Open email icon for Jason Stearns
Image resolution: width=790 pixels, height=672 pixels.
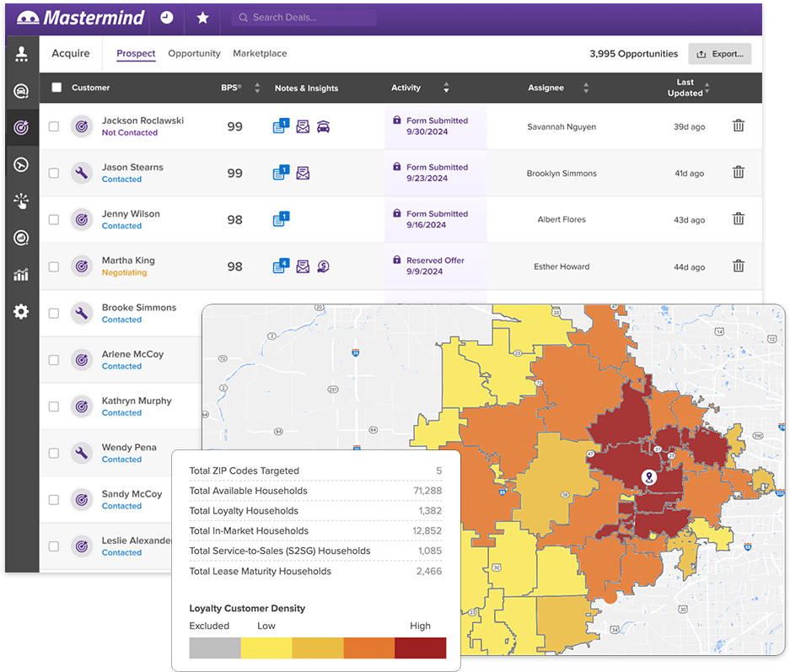303,174
